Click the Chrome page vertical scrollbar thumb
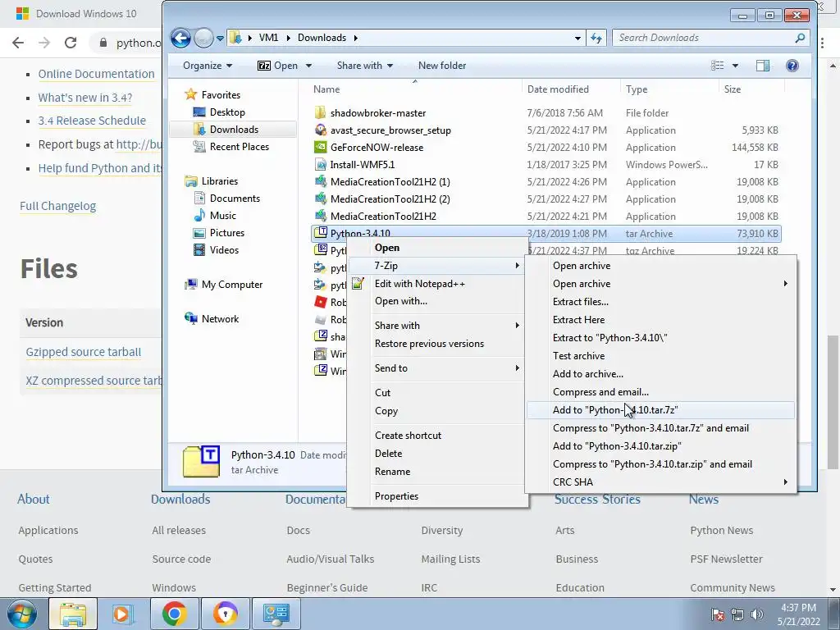This screenshot has height=630, width=840. click(833, 402)
